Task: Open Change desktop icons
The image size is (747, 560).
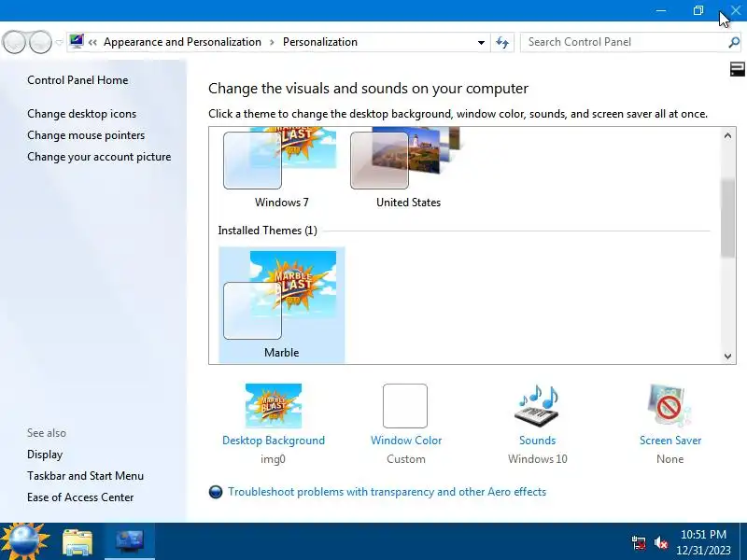Action: 81,114
